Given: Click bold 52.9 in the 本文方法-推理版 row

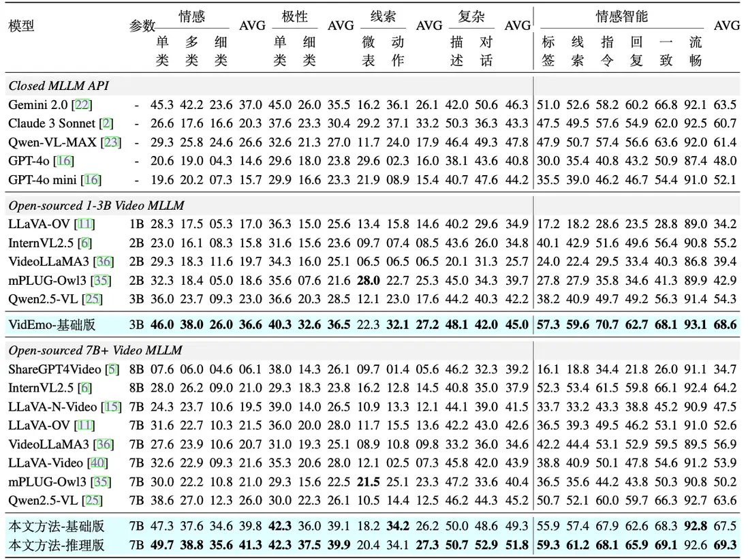Looking at the screenshot, I should 486,545.
